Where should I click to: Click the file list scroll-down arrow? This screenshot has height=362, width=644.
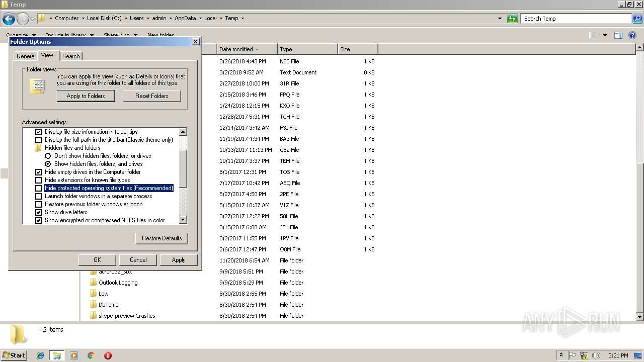point(639,317)
